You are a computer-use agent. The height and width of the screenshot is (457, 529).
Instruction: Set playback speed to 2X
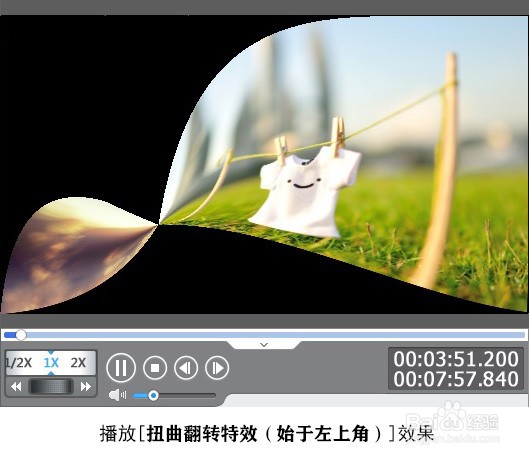(x=78, y=363)
